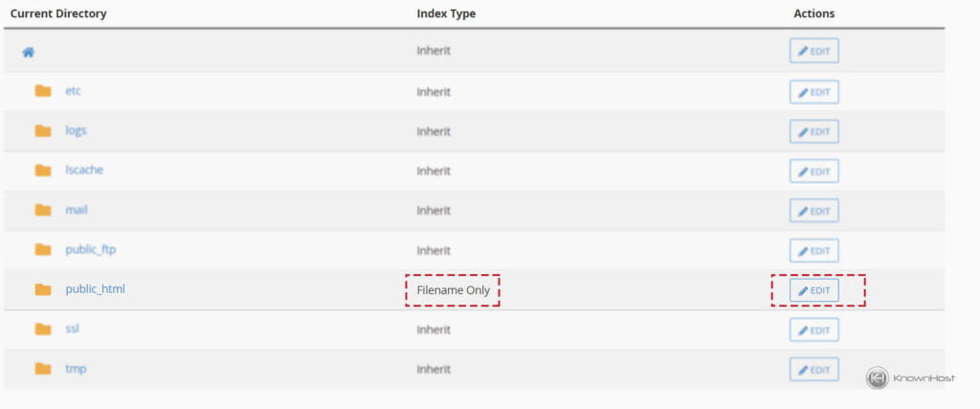
Task: Click Inherit value in the etc row
Action: click(x=434, y=92)
